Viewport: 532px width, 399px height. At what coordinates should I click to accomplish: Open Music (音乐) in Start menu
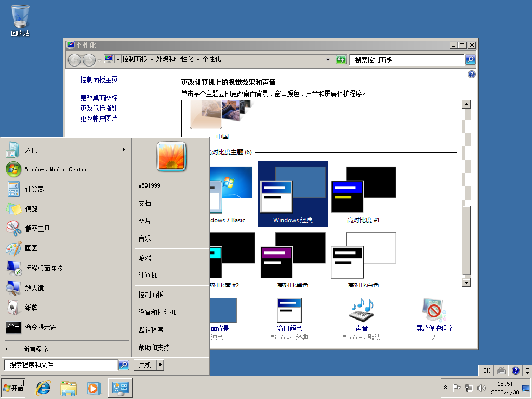[171, 238]
